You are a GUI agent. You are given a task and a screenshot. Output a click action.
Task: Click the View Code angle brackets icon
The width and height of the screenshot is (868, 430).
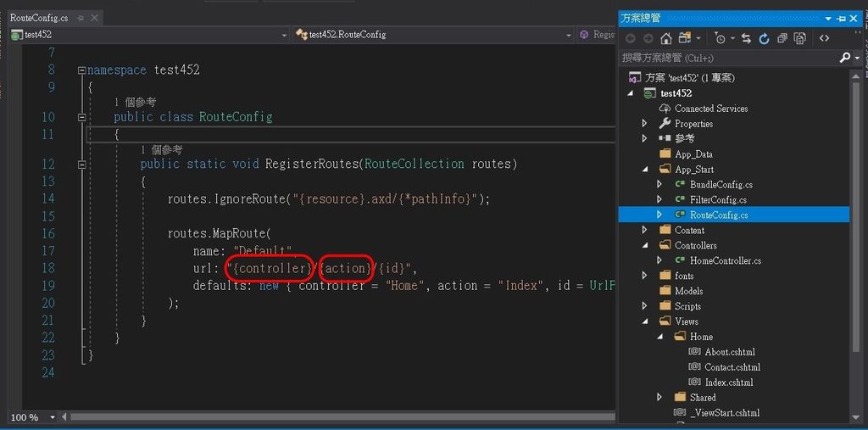[x=824, y=38]
